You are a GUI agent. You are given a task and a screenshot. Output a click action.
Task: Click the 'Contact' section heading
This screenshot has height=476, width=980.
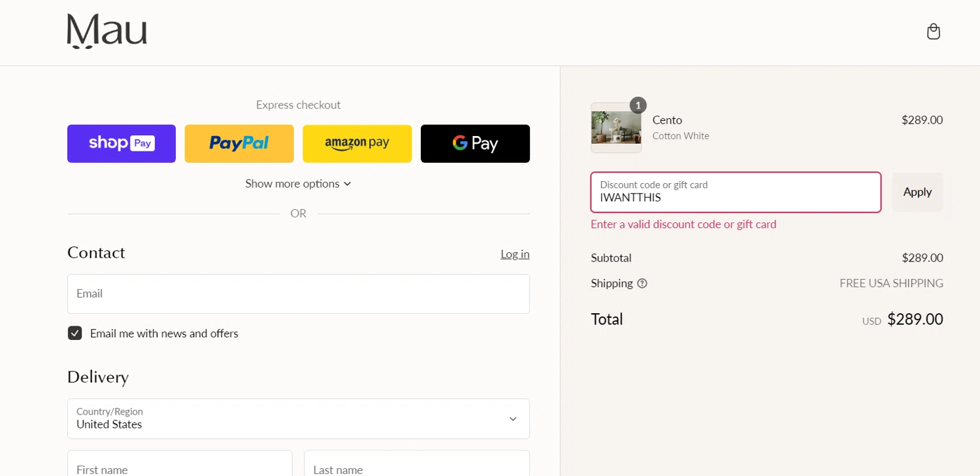pyautogui.click(x=96, y=253)
